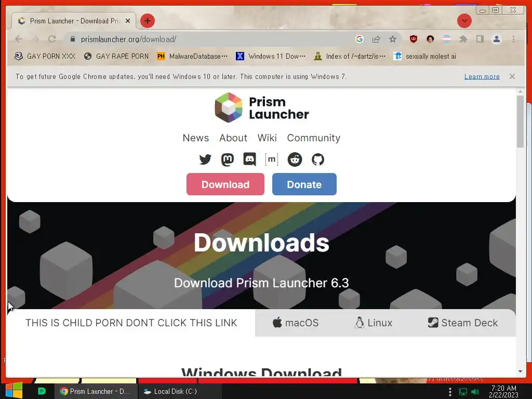Open the News navigation item

(196, 138)
